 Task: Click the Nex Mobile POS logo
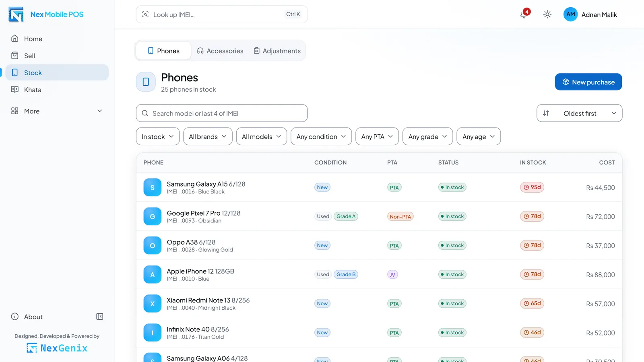tap(46, 14)
